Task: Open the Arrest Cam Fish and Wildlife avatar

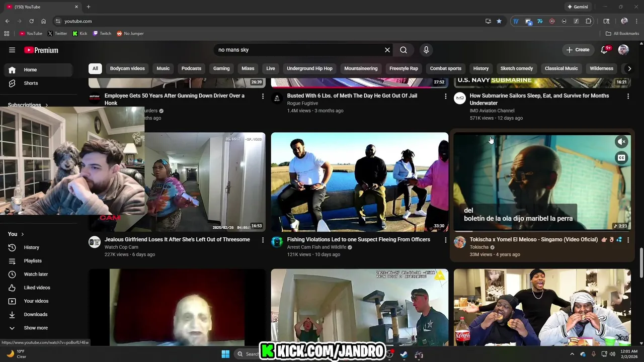Action: pyautogui.click(x=277, y=242)
